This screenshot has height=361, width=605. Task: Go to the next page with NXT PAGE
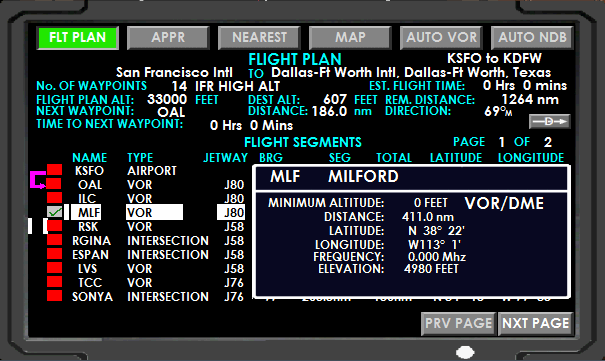pyautogui.click(x=536, y=323)
